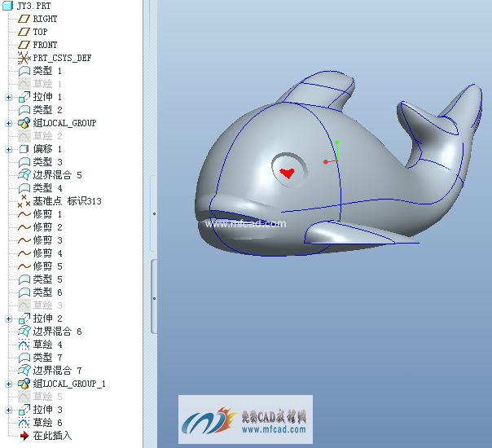492x448 pixels.
Task: Click the 修剪 3 trim curve icon
Action: pyautogui.click(x=24, y=240)
